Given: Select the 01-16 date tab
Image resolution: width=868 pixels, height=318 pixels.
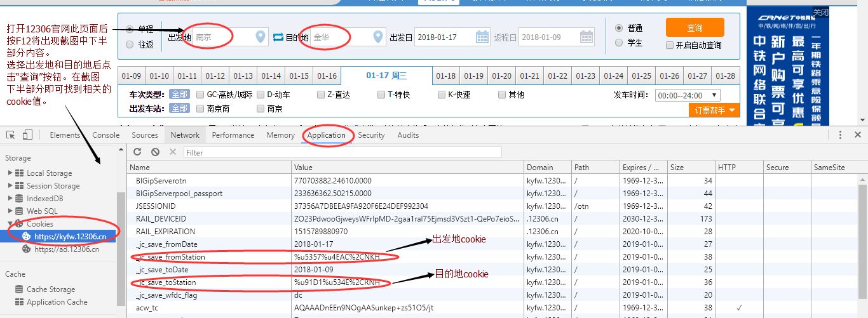Looking at the screenshot, I should click(327, 76).
